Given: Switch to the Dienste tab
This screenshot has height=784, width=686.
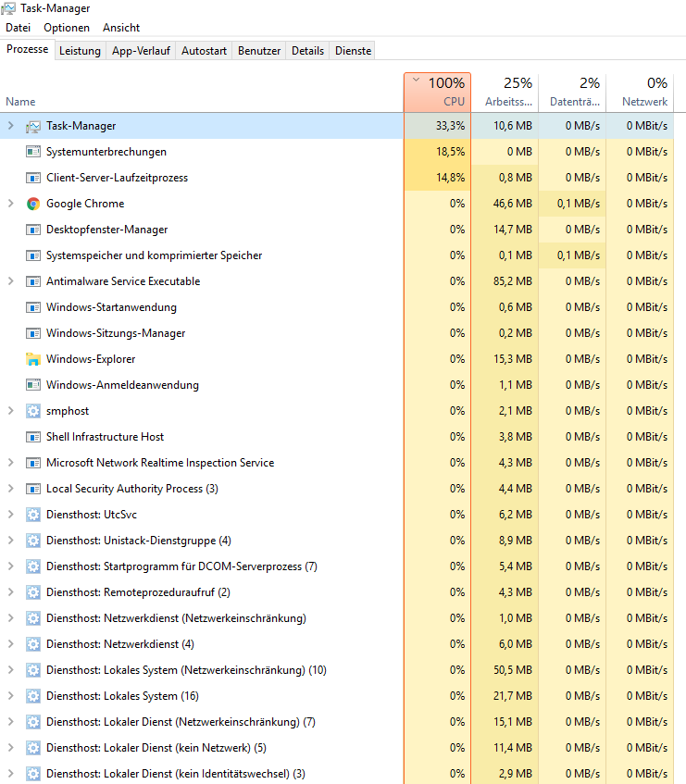Looking at the screenshot, I should tap(353, 51).
